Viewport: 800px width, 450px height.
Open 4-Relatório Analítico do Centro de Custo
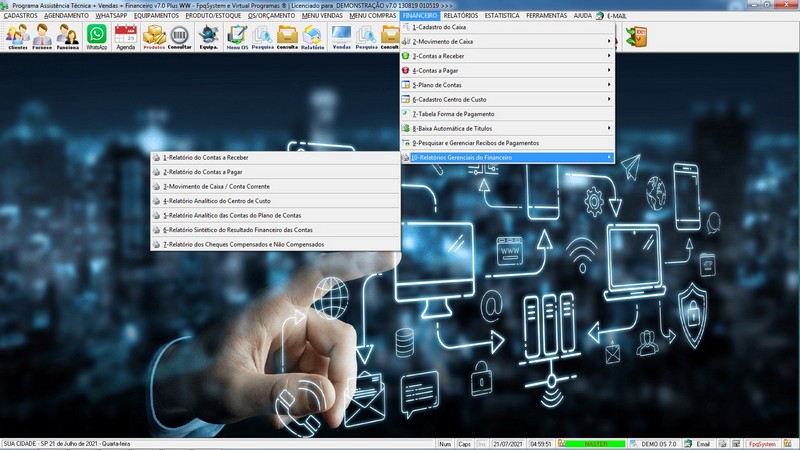click(x=275, y=201)
